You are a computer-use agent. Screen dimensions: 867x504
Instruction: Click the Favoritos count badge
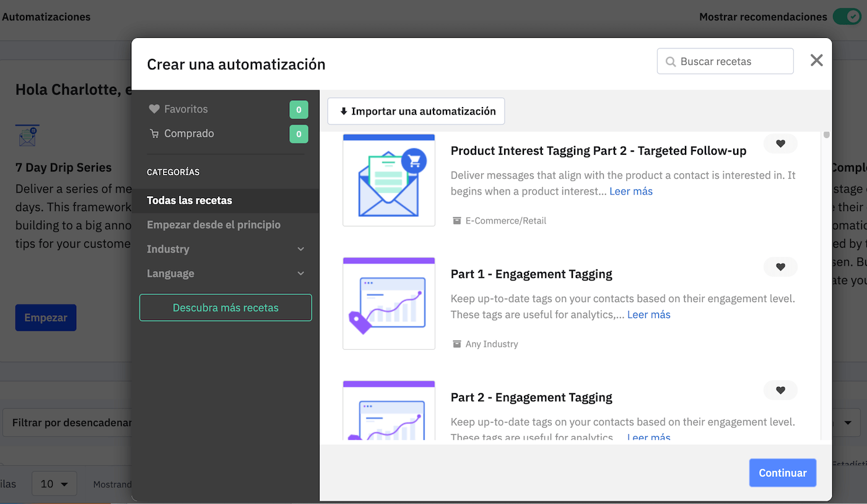[x=298, y=110]
